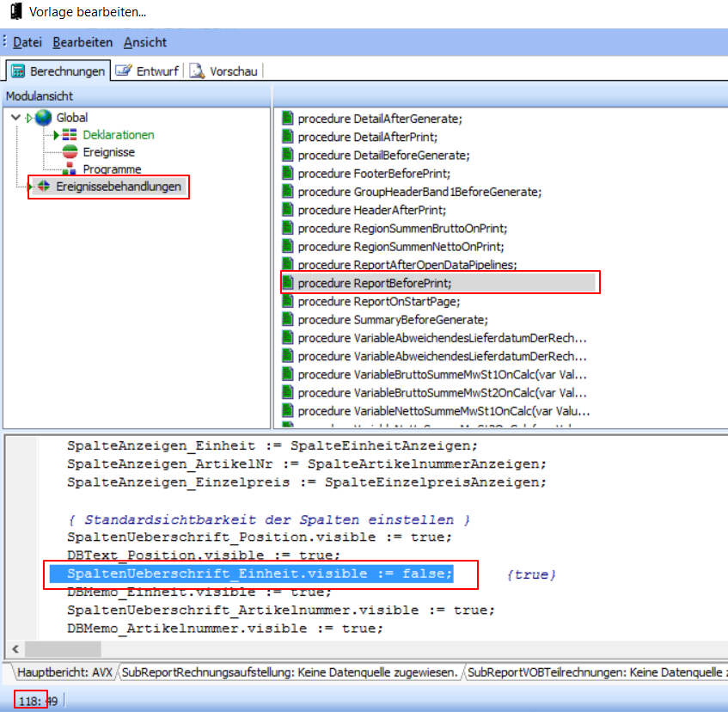This screenshot has height=712, width=728.
Task: Select procedure DetailBeforeGenerate
Action: 383,155
